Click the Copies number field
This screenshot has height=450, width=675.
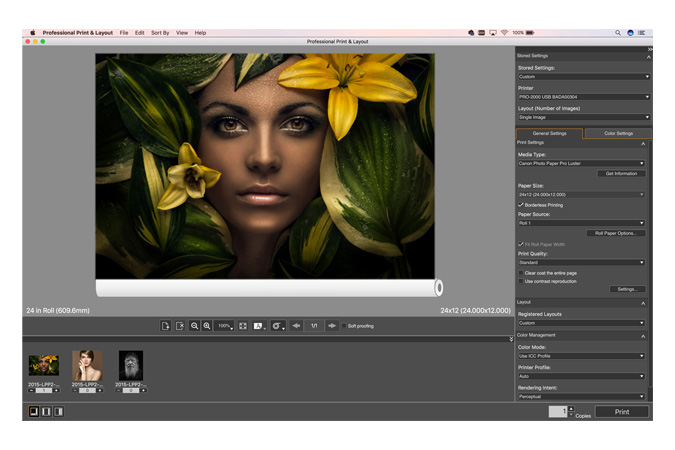tap(558, 412)
